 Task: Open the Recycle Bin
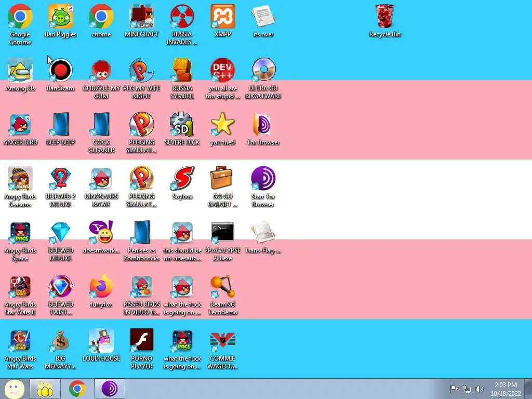click(x=385, y=20)
